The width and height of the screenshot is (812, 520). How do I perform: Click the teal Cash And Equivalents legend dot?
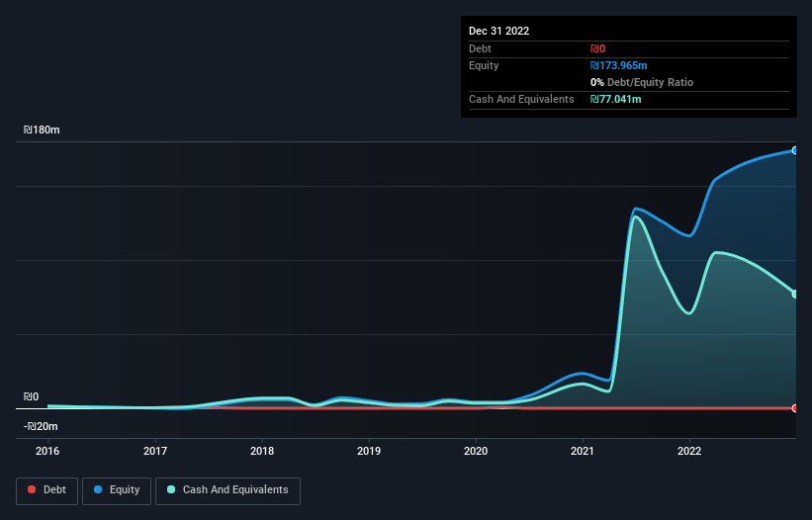click(171, 489)
